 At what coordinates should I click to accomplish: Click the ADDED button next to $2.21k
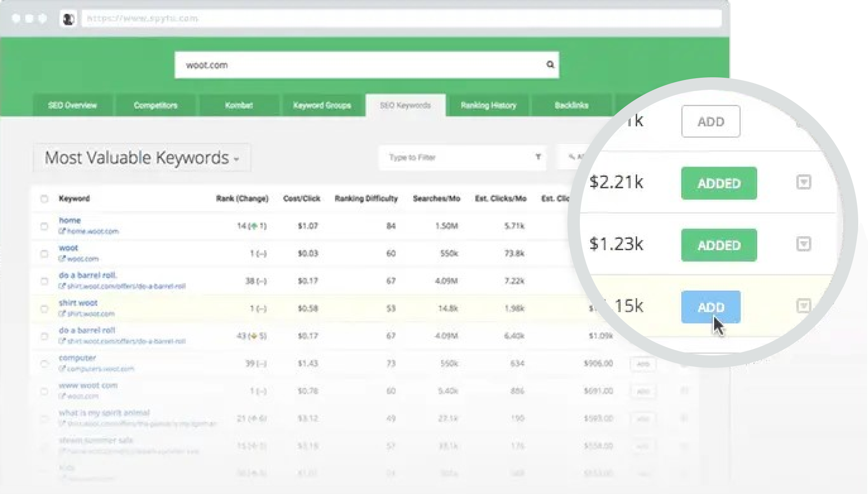pyautogui.click(x=719, y=183)
